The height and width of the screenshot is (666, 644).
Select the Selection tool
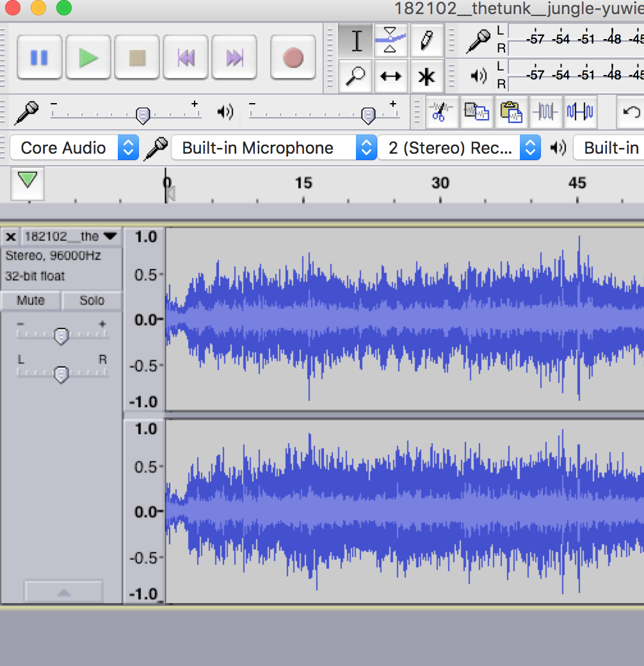tap(355, 40)
